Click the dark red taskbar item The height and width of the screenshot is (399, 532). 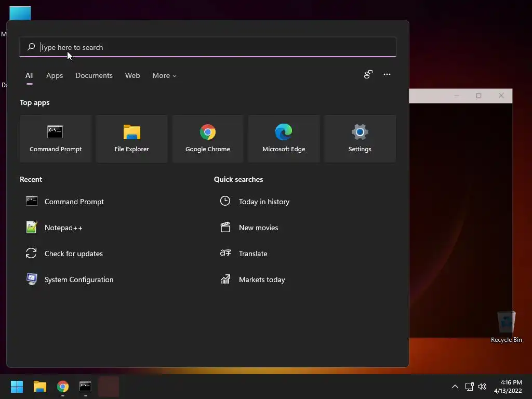tap(109, 387)
